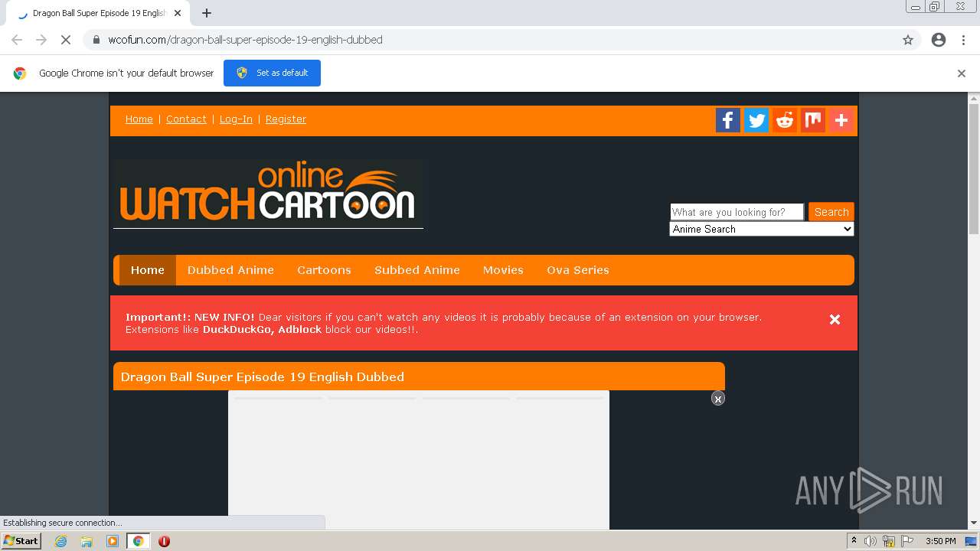Follow the Home link in top bar
The width and height of the screenshot is (980, 551).
[x=139, y=119]
